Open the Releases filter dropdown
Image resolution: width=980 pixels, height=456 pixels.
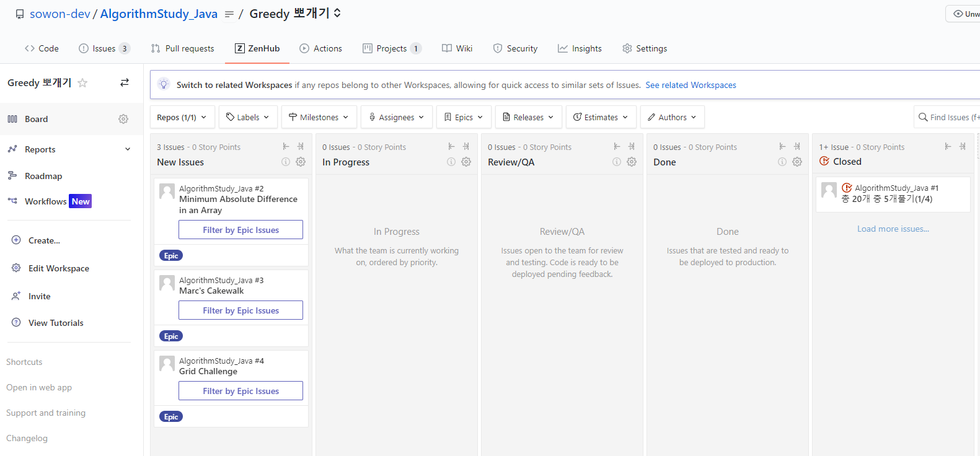click(x=529, y=117)
